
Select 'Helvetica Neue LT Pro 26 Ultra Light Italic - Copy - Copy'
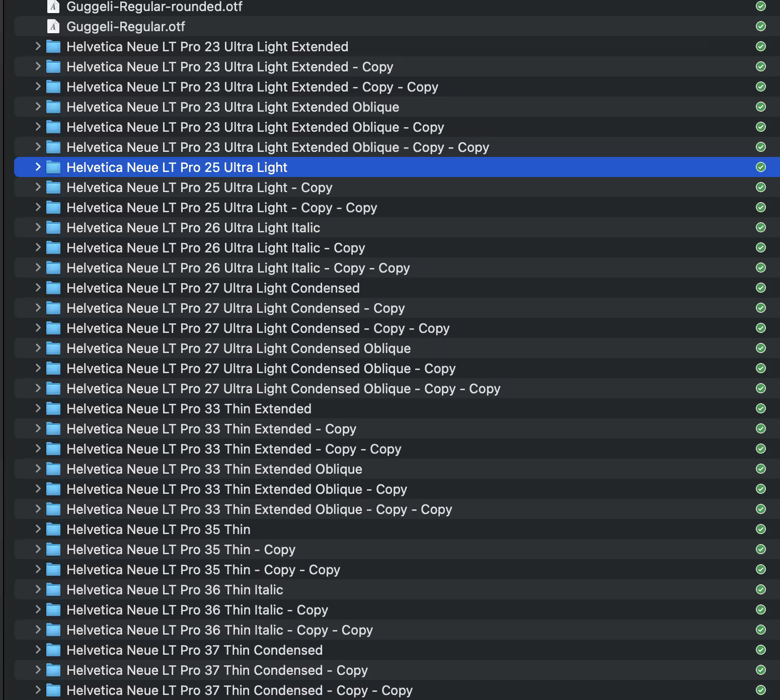(x=238, y=268)
